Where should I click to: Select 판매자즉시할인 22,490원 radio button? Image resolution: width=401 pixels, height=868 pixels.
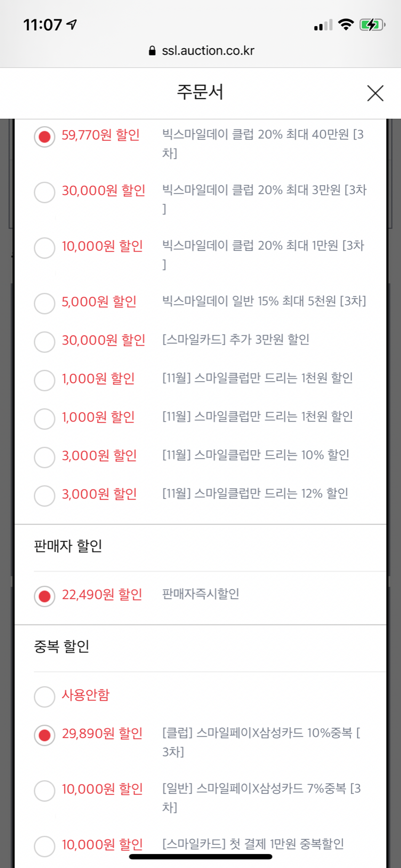click(45, 597)
